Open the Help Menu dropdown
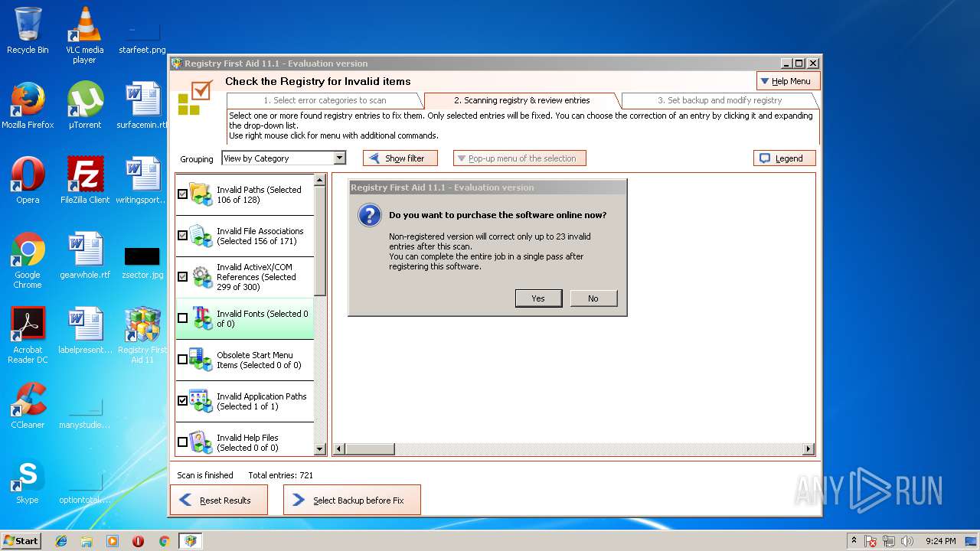 click(788, 81)
